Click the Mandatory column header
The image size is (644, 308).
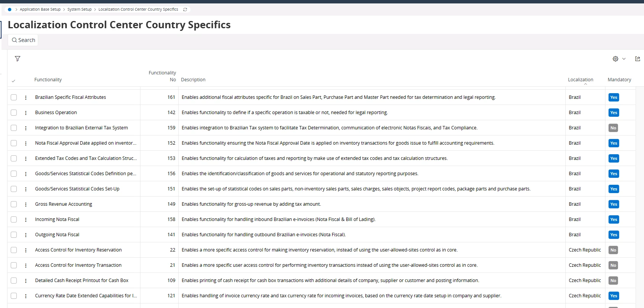coord(619,80)
